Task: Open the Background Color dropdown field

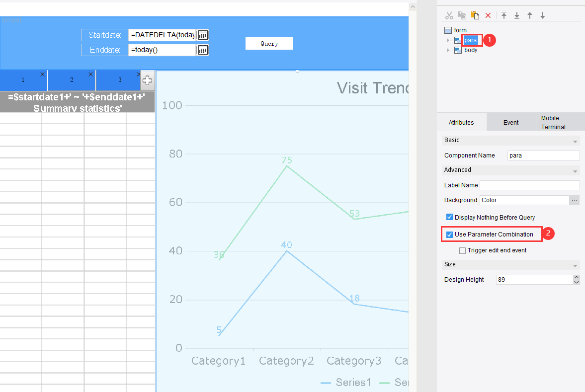Action: click(524, 200)
